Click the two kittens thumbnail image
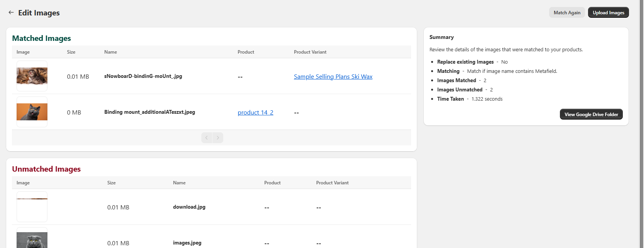 (32, 76)
